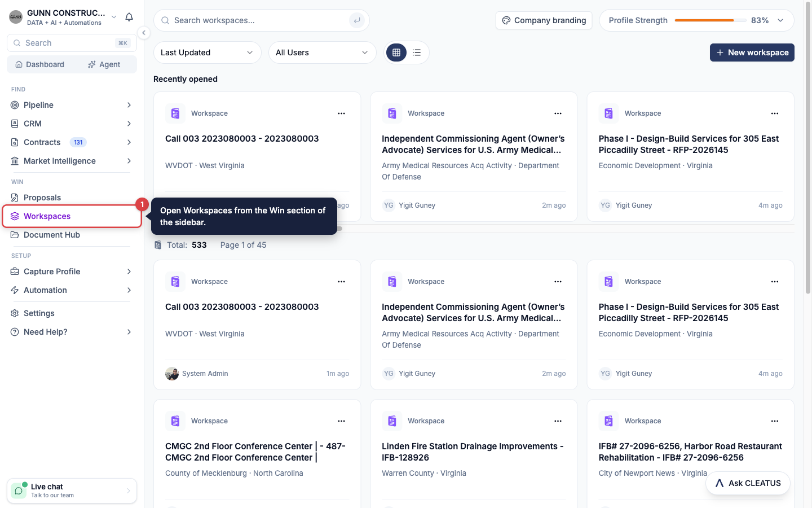812x508 pixels.
Task: Click workspace icon on Linden Fire Station card
Action: click(392, 421)
